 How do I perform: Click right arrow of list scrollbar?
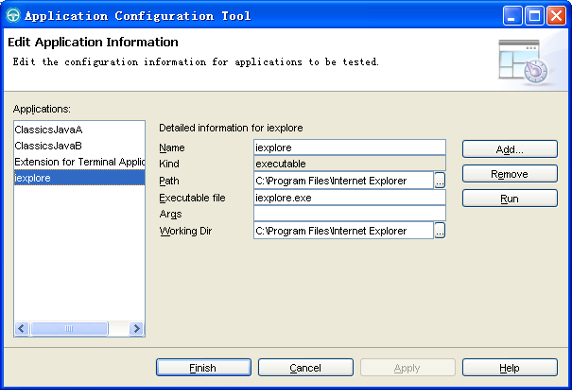[137, 329]
